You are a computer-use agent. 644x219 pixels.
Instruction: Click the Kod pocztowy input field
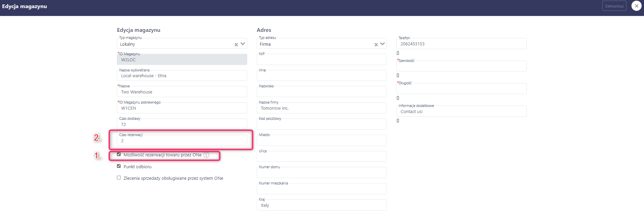322,124
